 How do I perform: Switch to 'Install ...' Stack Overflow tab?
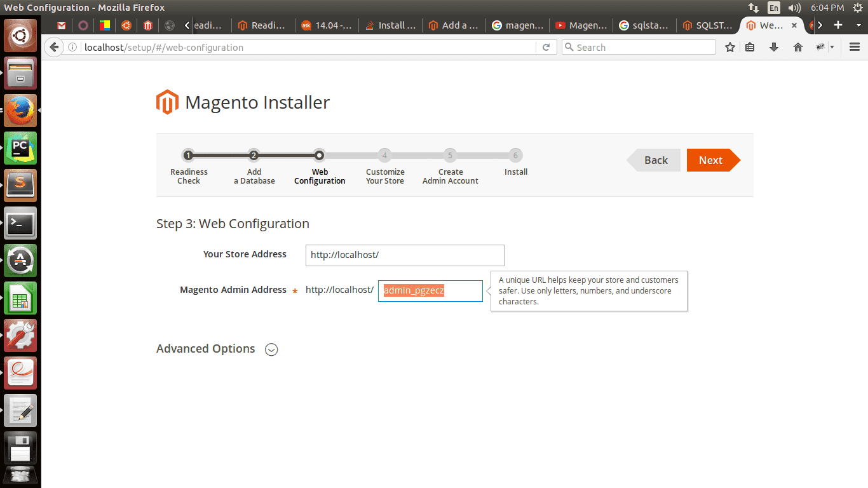point(391,25)
